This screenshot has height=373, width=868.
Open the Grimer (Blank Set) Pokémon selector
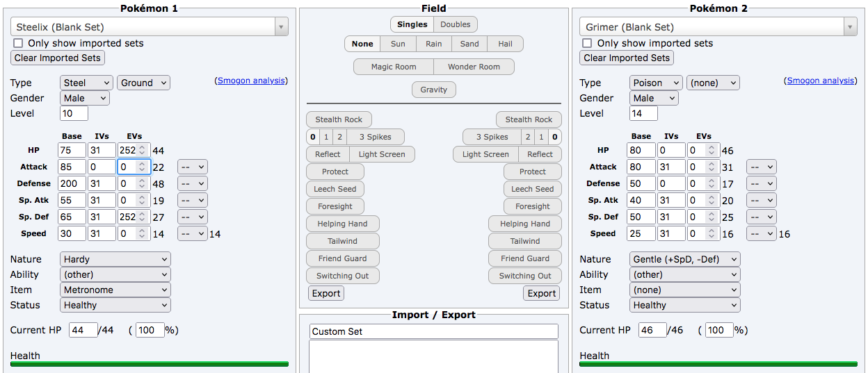tap(718, 27)
